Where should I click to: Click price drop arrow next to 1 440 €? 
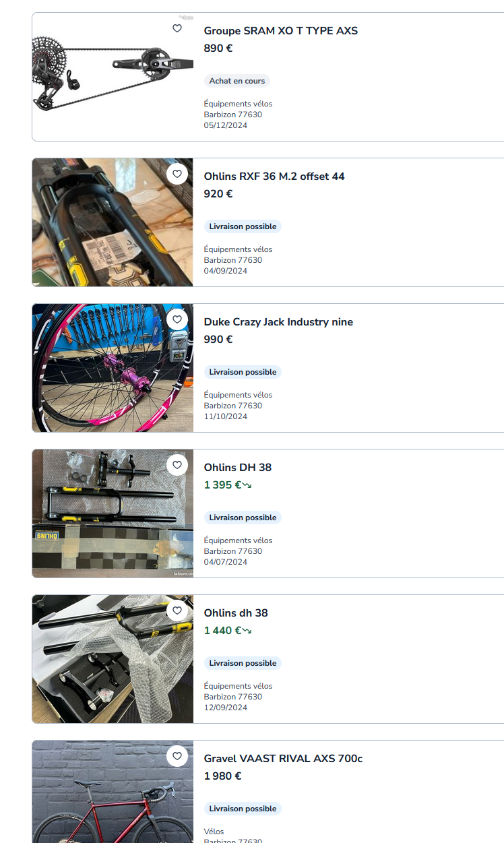[x=247, y=631]
